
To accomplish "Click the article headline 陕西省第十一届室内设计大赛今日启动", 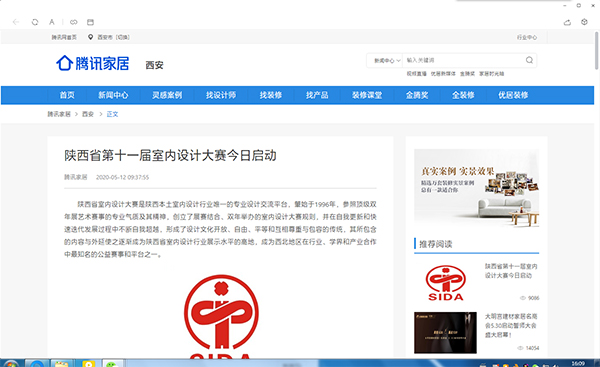I will (170, 155).
